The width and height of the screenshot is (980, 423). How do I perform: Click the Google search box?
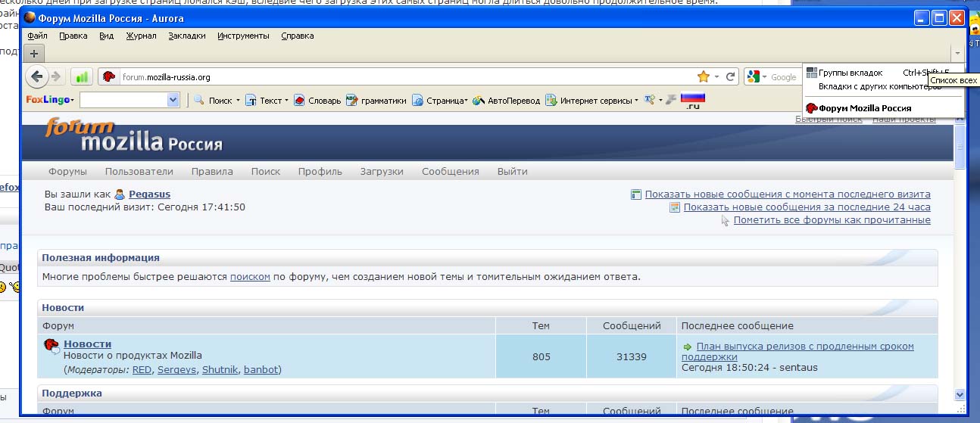pyautogui.click(x=784, y=76)
